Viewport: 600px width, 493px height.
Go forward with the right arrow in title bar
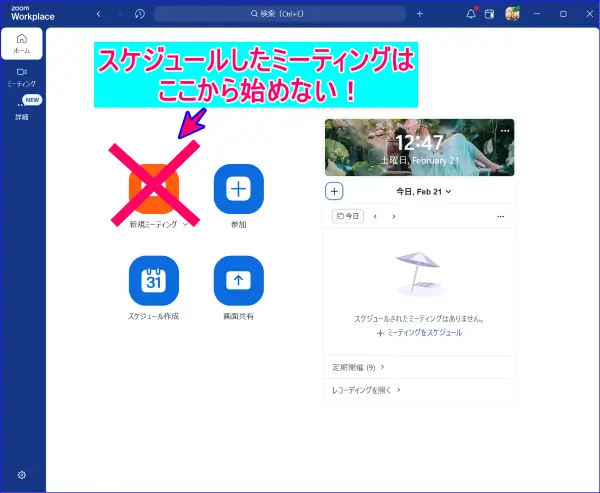click(x=119, y=14)
